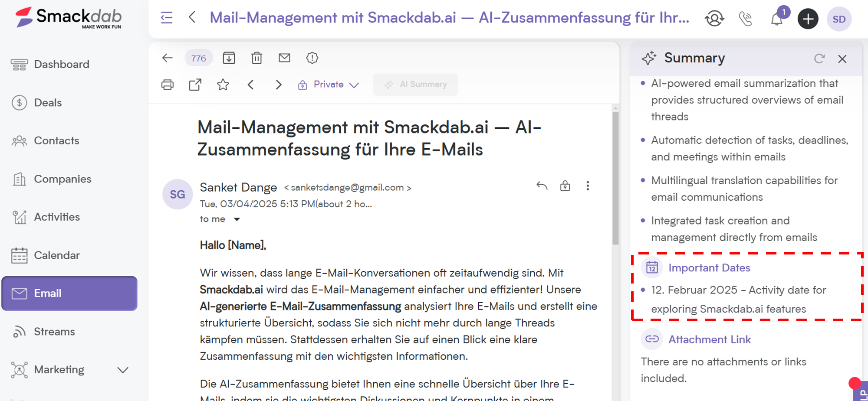The height and width of the screenshot is (401, 868).
Task: Click the 776 message count badge
Action: [199, 58]
